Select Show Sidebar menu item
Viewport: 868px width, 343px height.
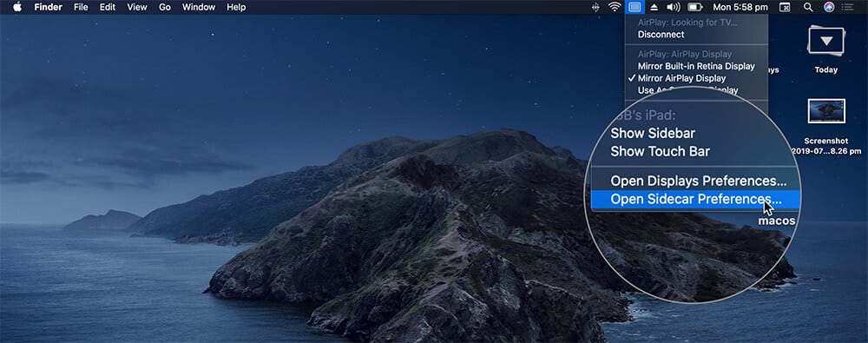(653, 133)
